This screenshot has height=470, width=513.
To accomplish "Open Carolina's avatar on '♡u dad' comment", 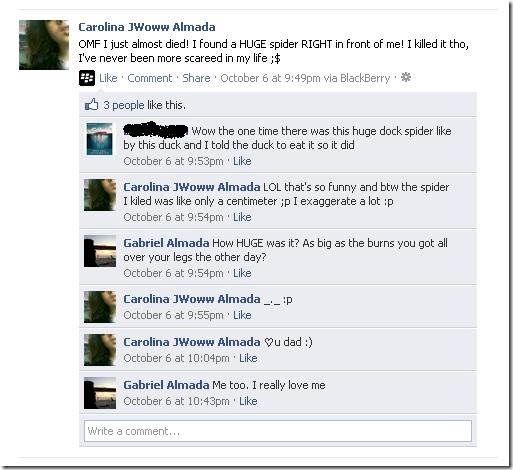I will 100,350.
